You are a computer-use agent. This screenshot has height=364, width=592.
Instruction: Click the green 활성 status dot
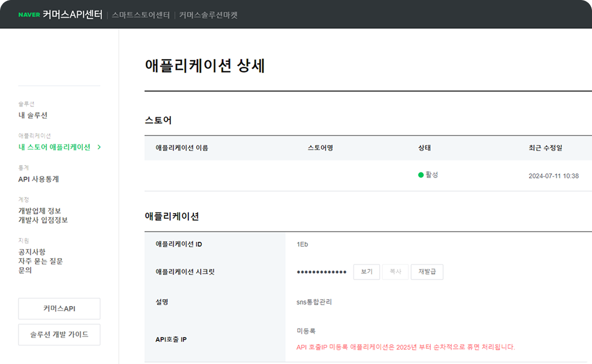click(421, 175)
